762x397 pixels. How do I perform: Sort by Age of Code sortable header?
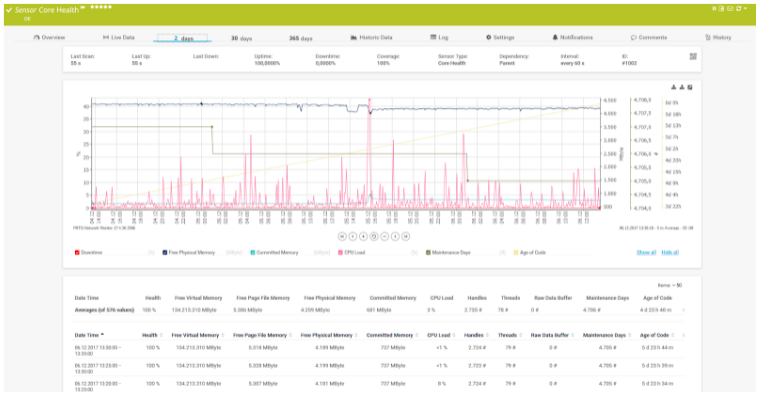point(657,335)
